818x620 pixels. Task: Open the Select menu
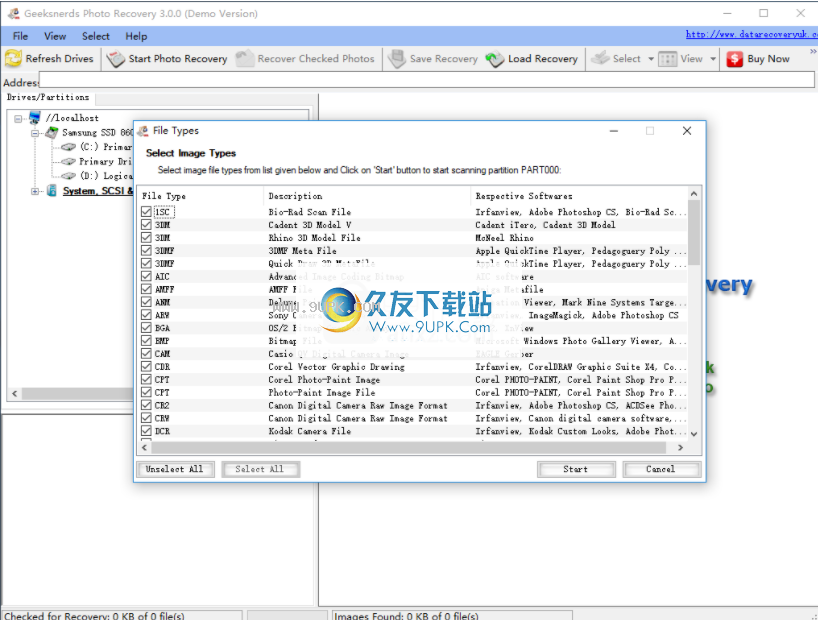point(95,36)
